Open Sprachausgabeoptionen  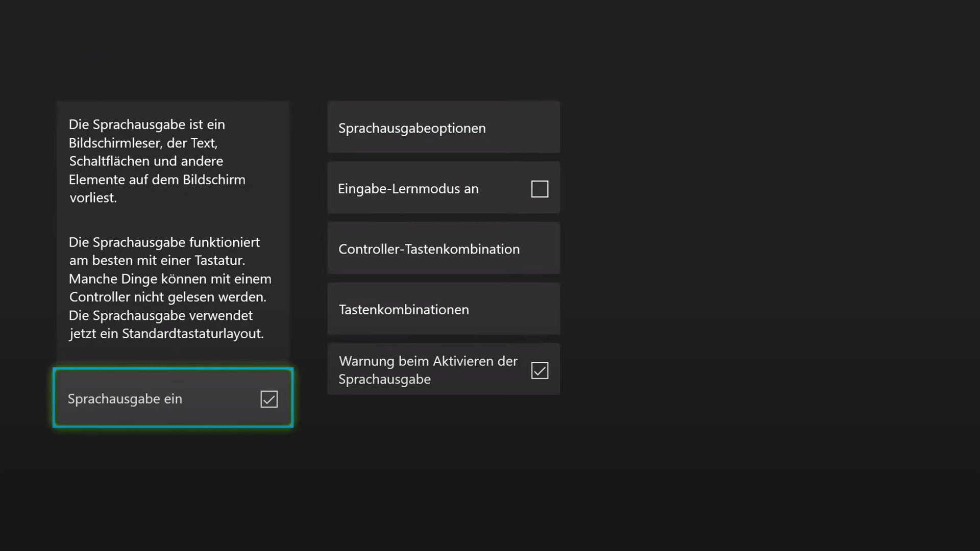(443, 127)
